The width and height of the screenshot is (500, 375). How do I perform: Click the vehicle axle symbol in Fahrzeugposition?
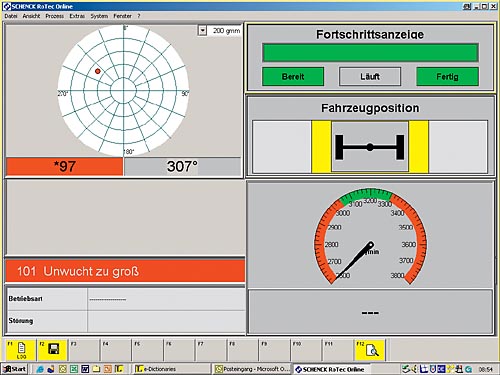(x=370, y=147)
